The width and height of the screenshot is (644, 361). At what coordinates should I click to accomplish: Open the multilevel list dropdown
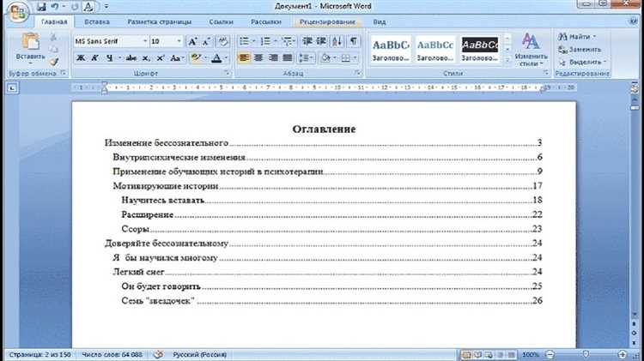pos(289,41)
